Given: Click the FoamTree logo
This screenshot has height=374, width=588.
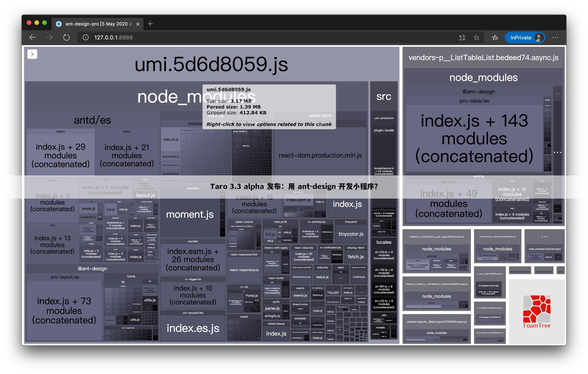Looking at the screenshot, I should (537, 312).
